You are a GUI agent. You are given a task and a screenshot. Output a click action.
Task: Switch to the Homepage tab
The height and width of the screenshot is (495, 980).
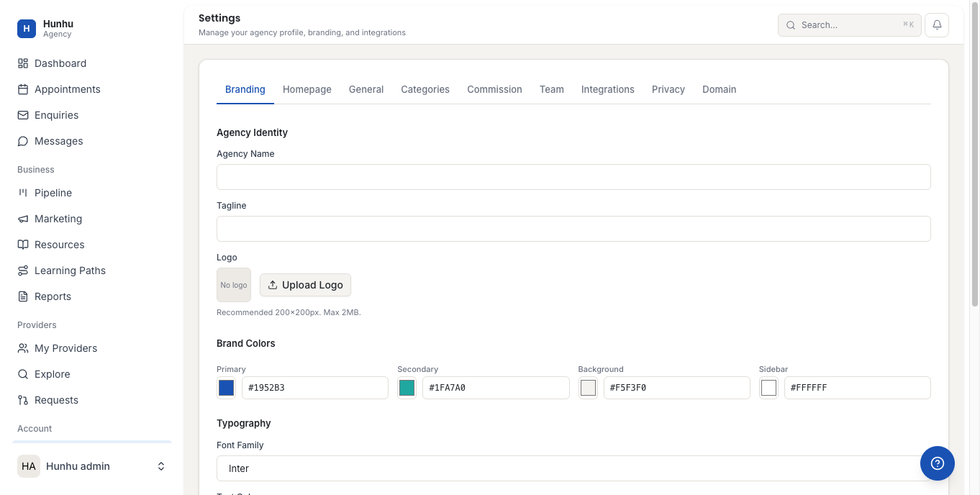[x=307, y=89]
